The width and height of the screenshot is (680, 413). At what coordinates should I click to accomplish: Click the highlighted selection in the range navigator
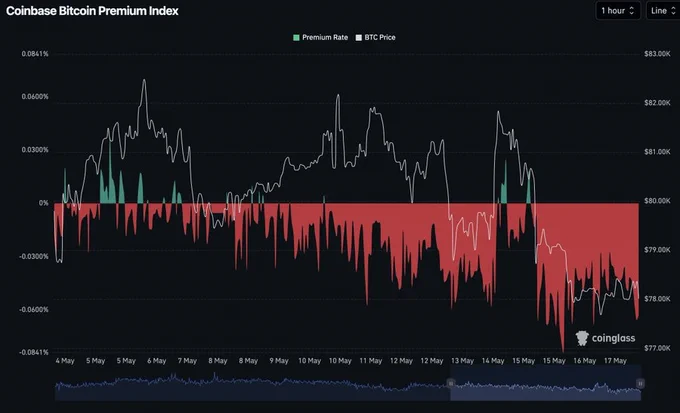[546, 384]
